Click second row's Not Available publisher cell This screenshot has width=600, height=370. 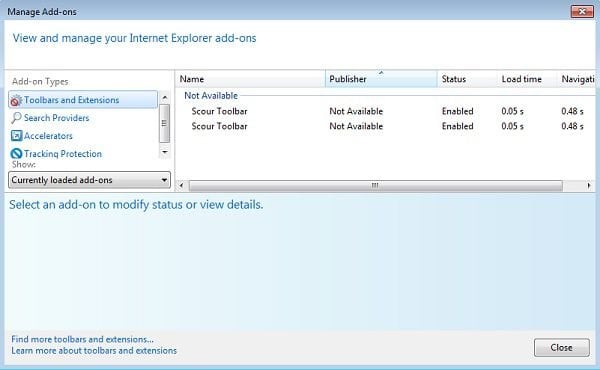(356, 126)
